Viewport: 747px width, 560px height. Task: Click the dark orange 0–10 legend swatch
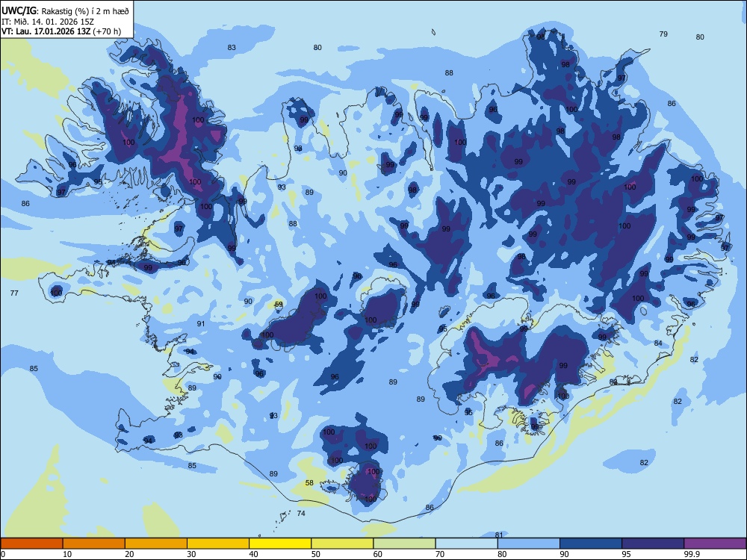(31, 544)
